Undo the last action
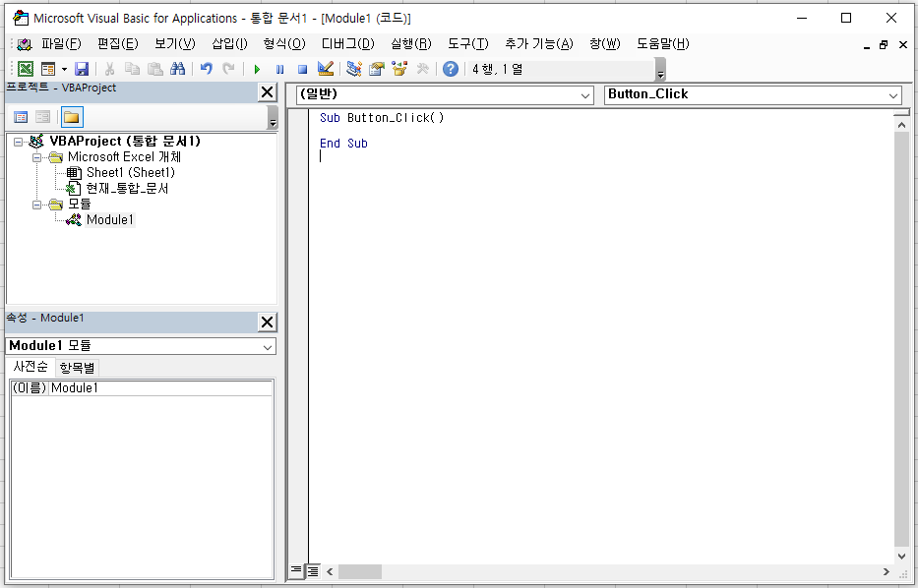The width and height of the screenshot is (918, 588). pos(206,69)
